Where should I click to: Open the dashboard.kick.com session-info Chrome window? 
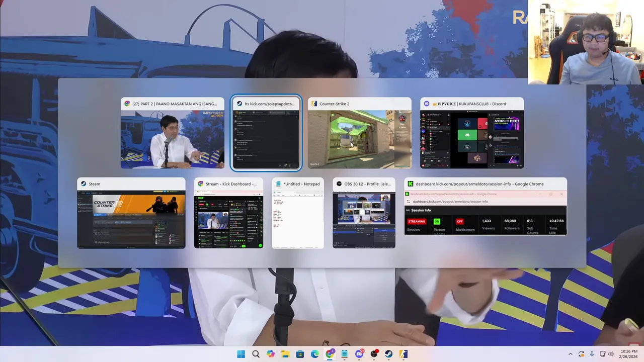click(x=486, y=207)
